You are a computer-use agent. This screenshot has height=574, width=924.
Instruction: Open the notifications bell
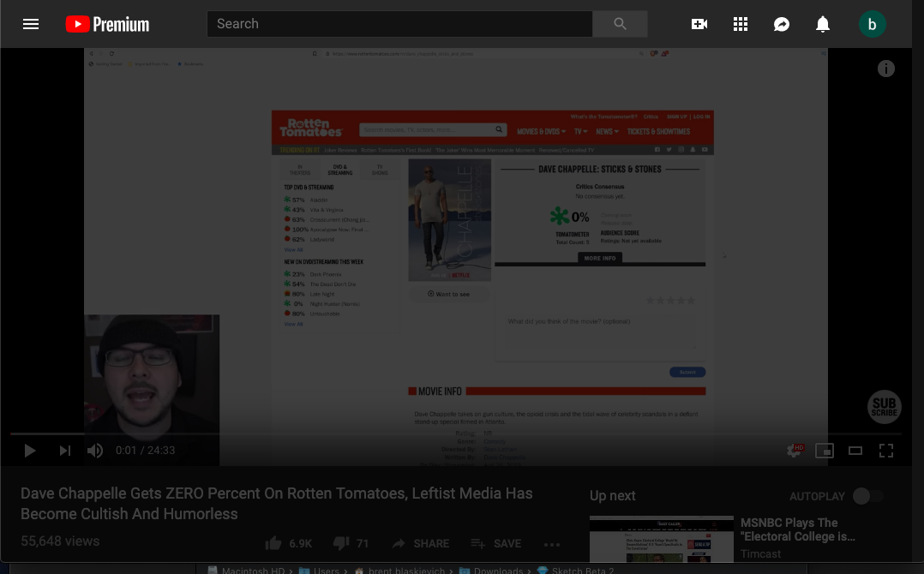[x=823, y=24]
